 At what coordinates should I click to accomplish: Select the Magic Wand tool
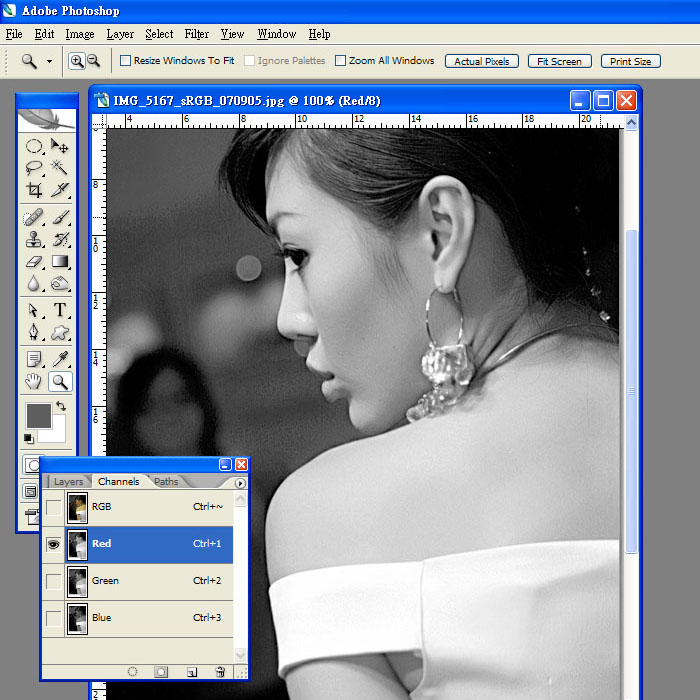60,167
